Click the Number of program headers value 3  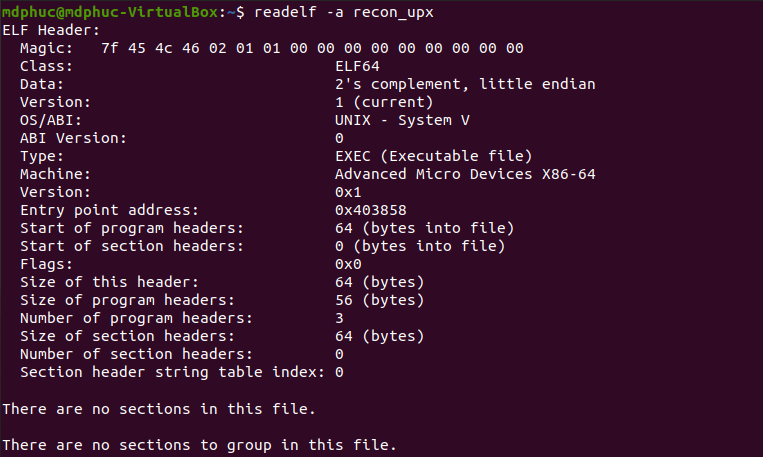coord(339,318)
